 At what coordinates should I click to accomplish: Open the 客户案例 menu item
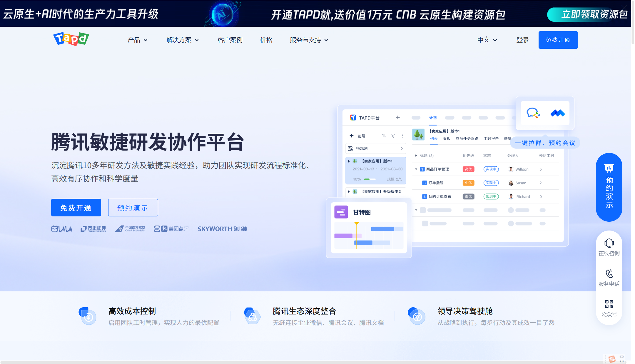(x=230, y=40)
